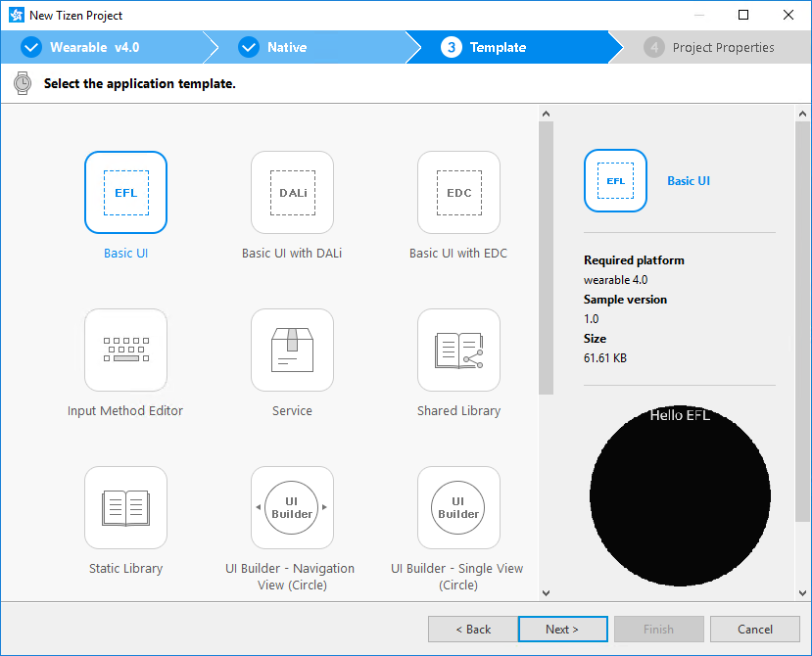Choose the Basic UI with DALi template
The width and height of the screenshot is (812, 656).
tap(292, 193)
